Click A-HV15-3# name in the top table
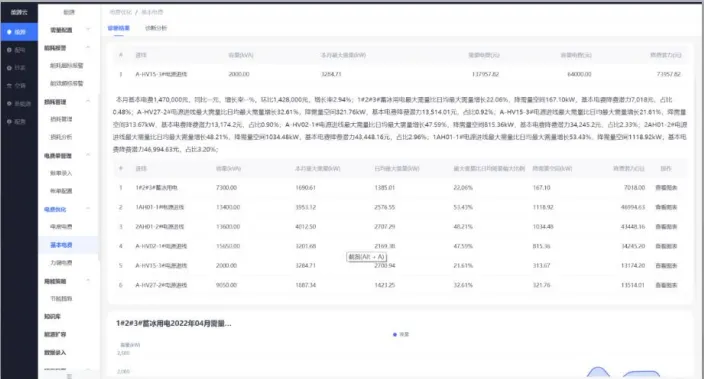Viewport: 704px width, 379px height. pyautogui.click(x=161, y=74)
